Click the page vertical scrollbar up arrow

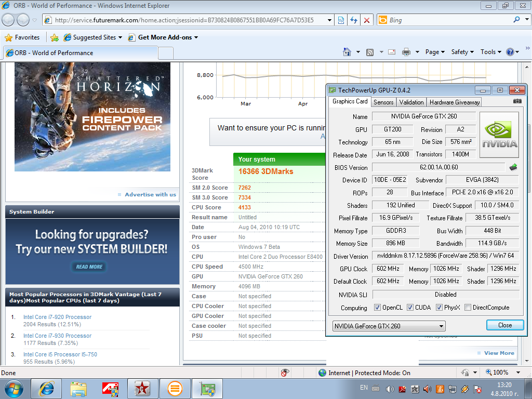click(x=527, y=66)
